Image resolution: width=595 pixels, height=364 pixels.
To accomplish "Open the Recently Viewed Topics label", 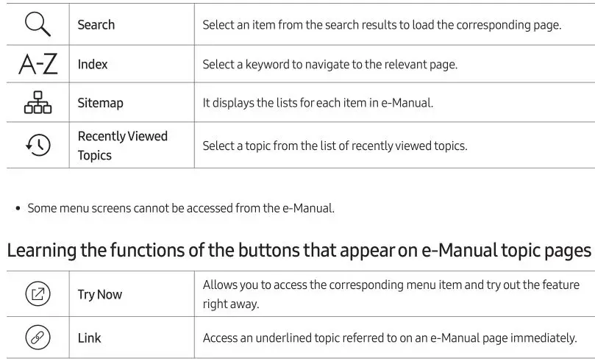I will click(123, 146).
